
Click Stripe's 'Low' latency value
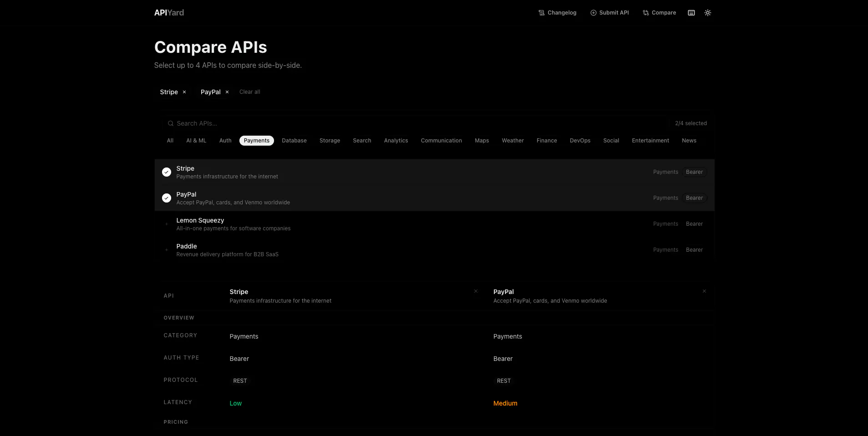236,403
